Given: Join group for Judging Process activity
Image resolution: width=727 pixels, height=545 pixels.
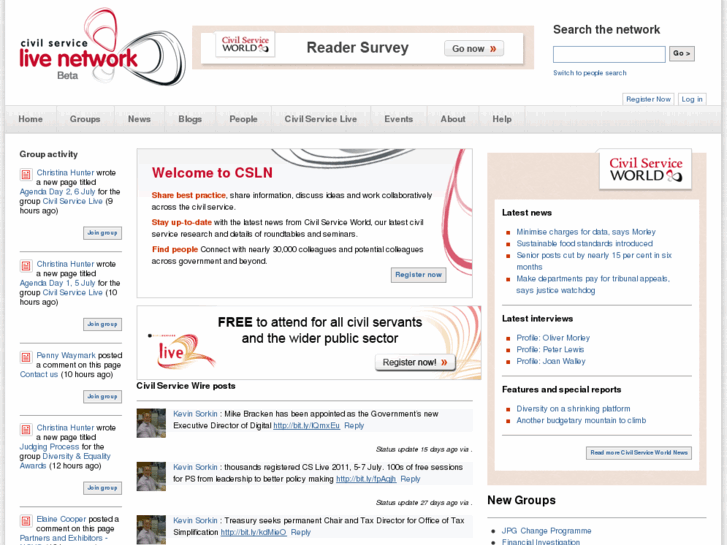Looking at the screenshot, I should (x=102, y=488).
